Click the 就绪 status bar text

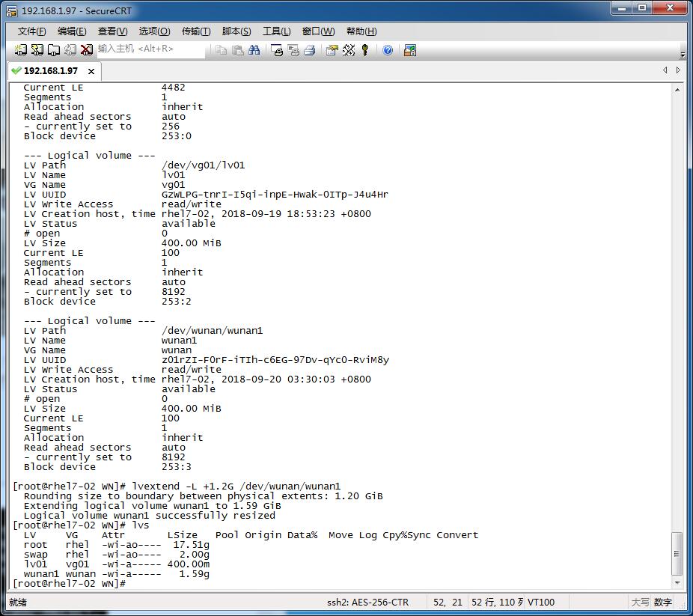[18, 603]
